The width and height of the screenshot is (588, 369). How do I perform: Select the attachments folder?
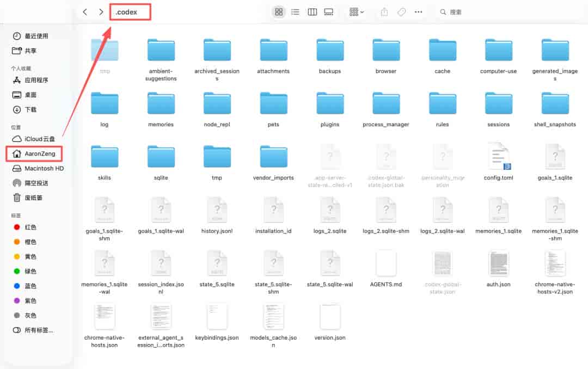(273, 56)
